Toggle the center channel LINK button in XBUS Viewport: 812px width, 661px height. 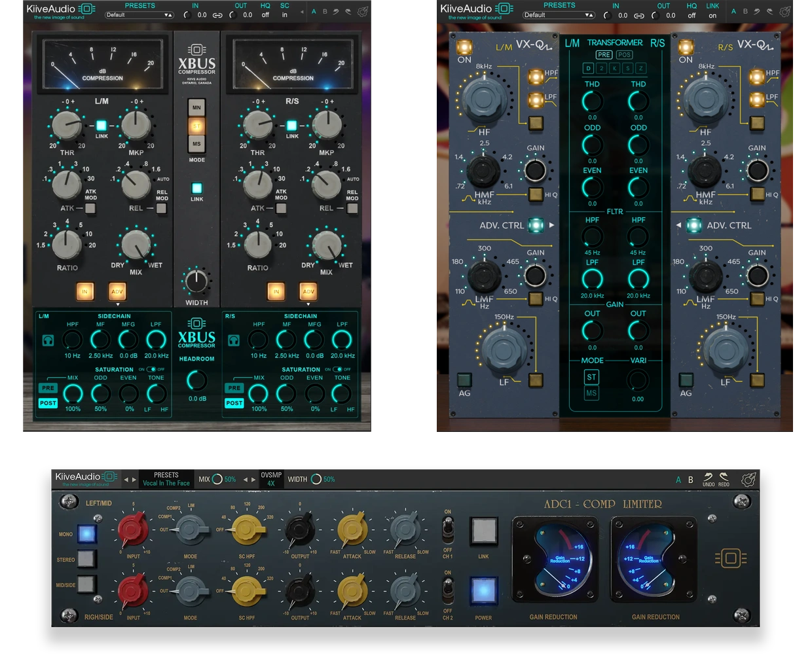click(x=196, y=188)
